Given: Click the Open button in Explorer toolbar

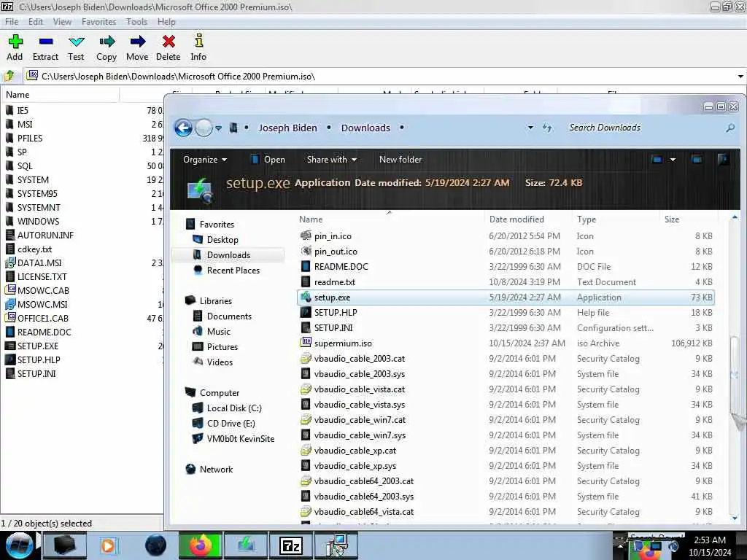Looking at the screenshot, I should [268, 160].
